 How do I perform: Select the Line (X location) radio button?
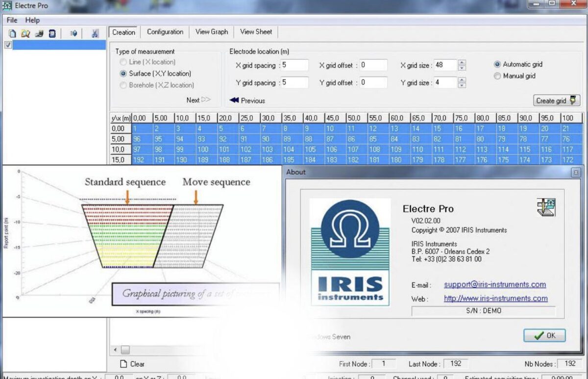(x=123, y=62)
